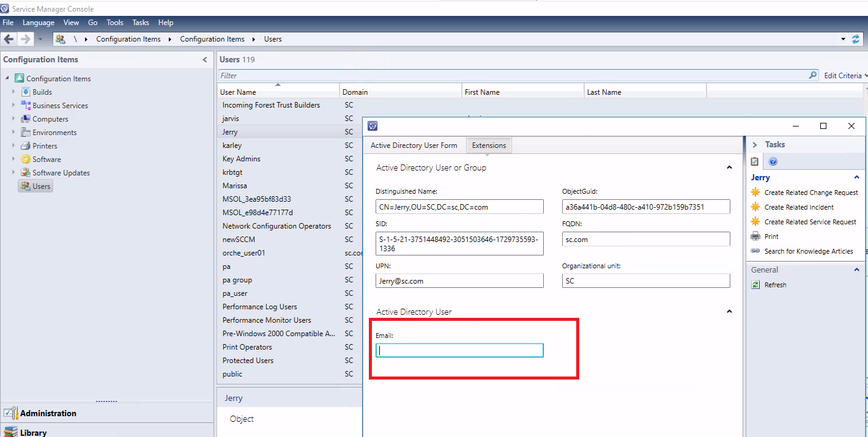Collapse the Configuration Items navigation pane
The width and height of the screenshot is (868, 437).
pyautogui.click(x=205, y=60)
